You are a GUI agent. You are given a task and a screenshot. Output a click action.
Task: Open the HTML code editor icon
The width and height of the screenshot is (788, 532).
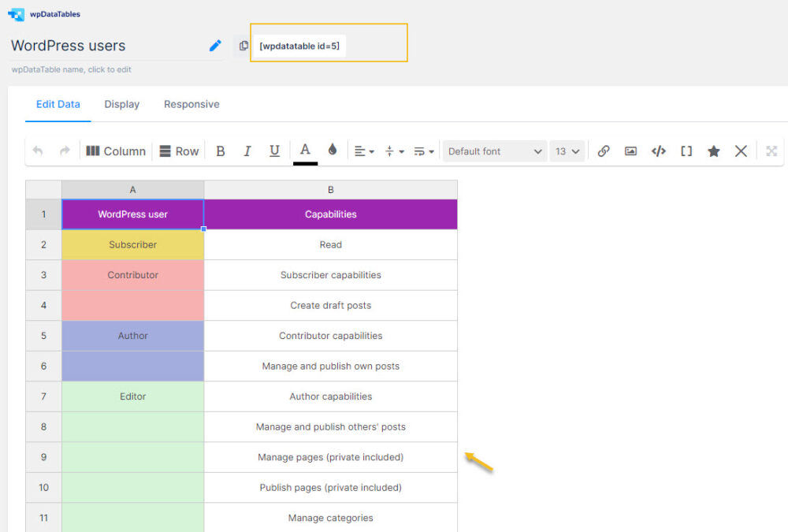tap(658, 151)
